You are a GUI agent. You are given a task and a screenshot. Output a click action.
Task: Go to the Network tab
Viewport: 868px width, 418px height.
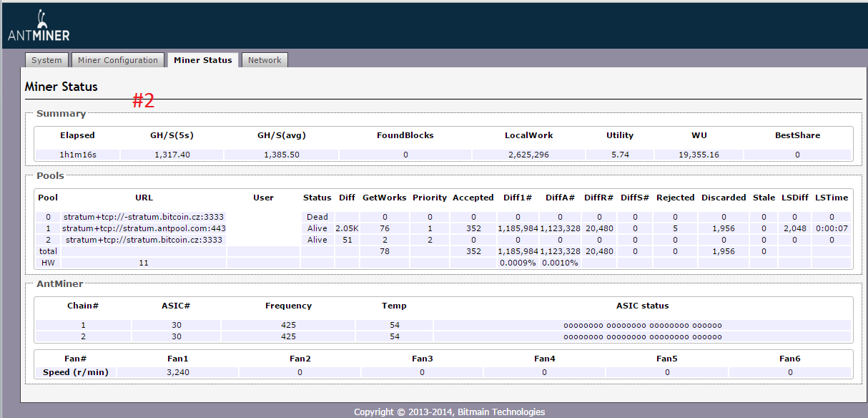click(265, 60)
